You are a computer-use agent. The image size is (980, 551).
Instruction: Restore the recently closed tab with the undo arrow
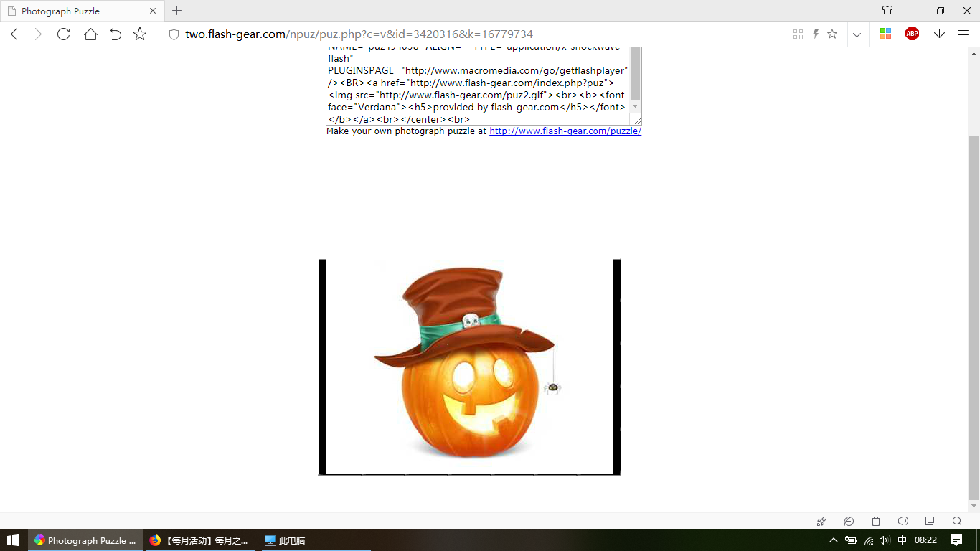[116, 34]
